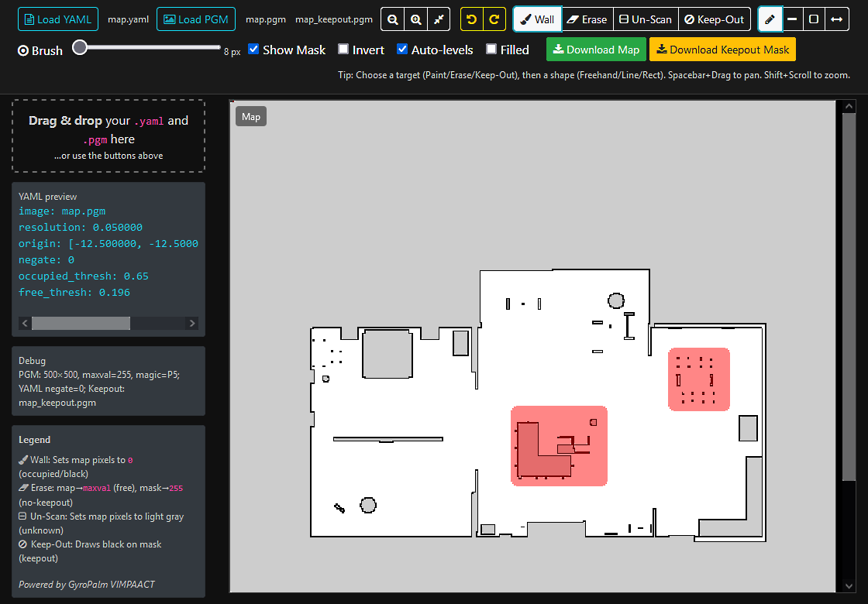
Task: Click the map scrollbar up arrow
Action: [849, 106]
